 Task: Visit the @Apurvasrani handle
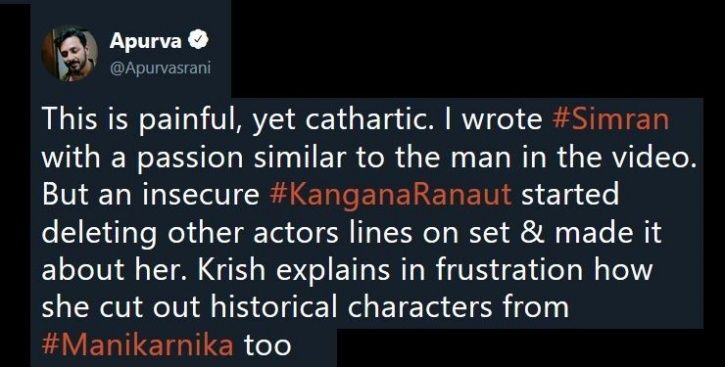click(160, 69)
